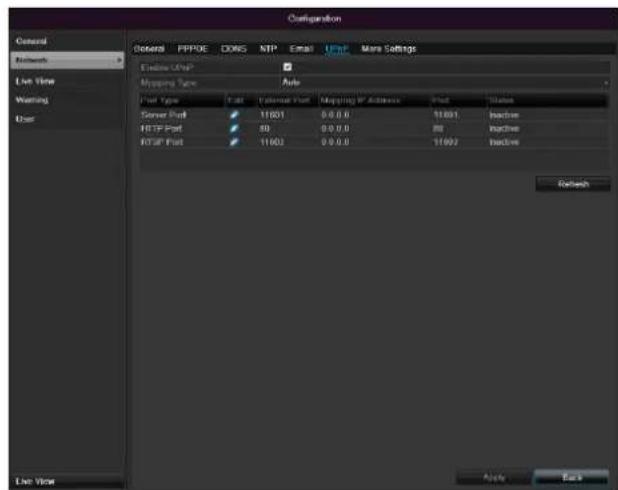Open the DDNS tab
This screenshot has width=618, height=490.
(234, 49)
